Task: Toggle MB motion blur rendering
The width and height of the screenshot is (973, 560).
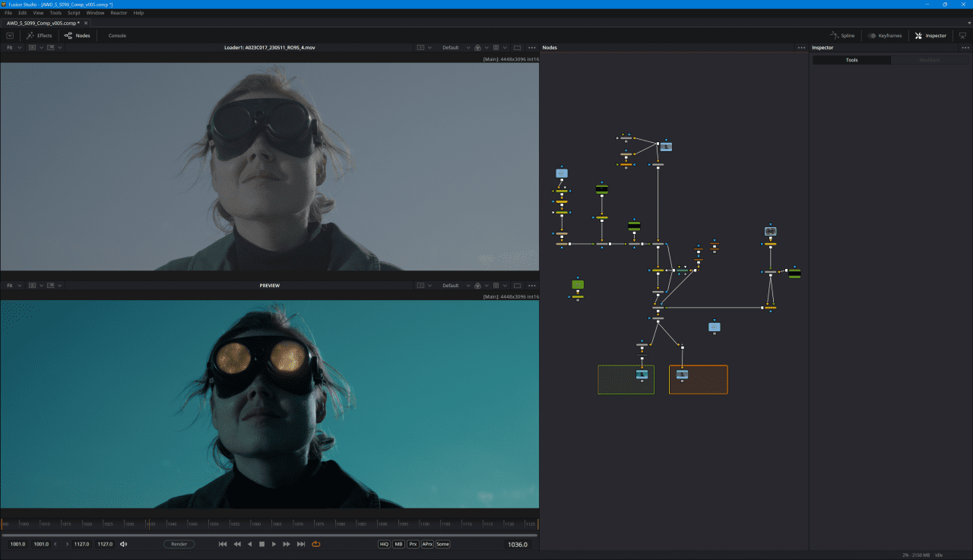Action: [x=398, y=543]
